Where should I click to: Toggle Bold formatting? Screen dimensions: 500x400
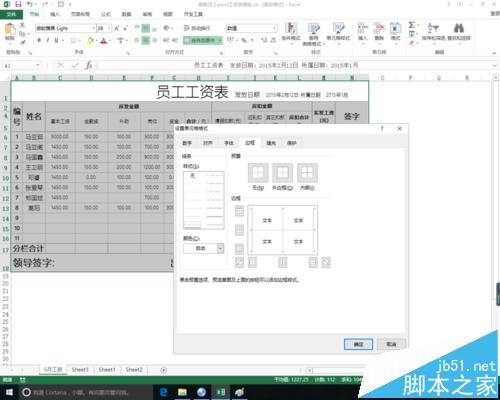(x=39, y=40)
